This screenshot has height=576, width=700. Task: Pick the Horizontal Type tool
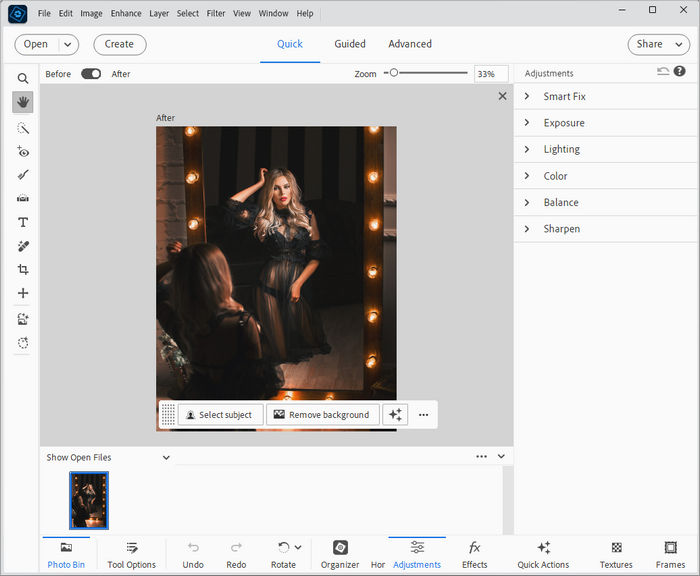(23, 222)
